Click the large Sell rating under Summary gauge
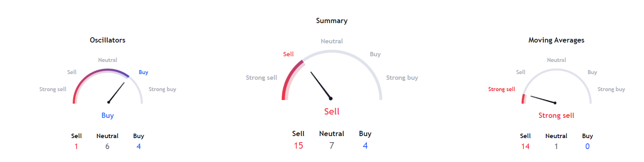The image size is (644, 162). [332, 111]
